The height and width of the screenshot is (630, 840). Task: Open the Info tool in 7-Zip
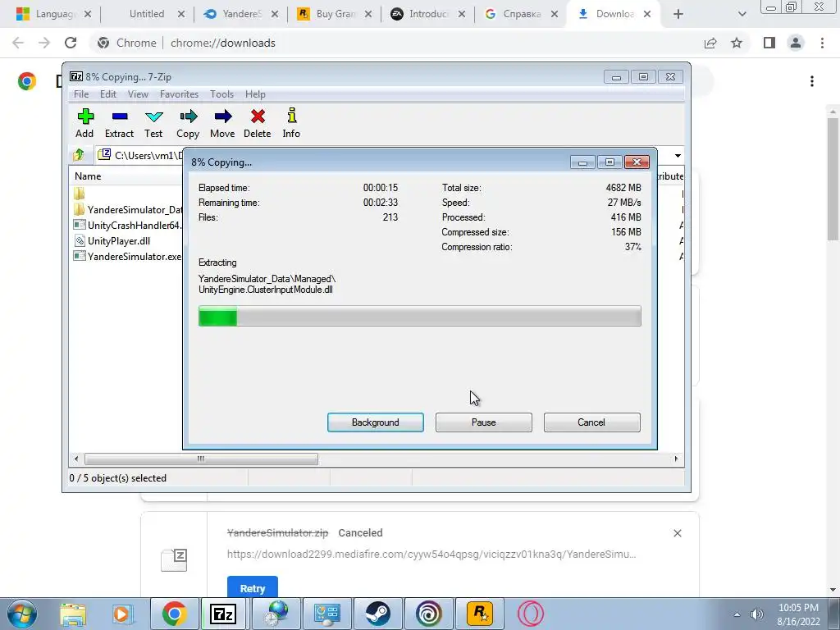291,123
